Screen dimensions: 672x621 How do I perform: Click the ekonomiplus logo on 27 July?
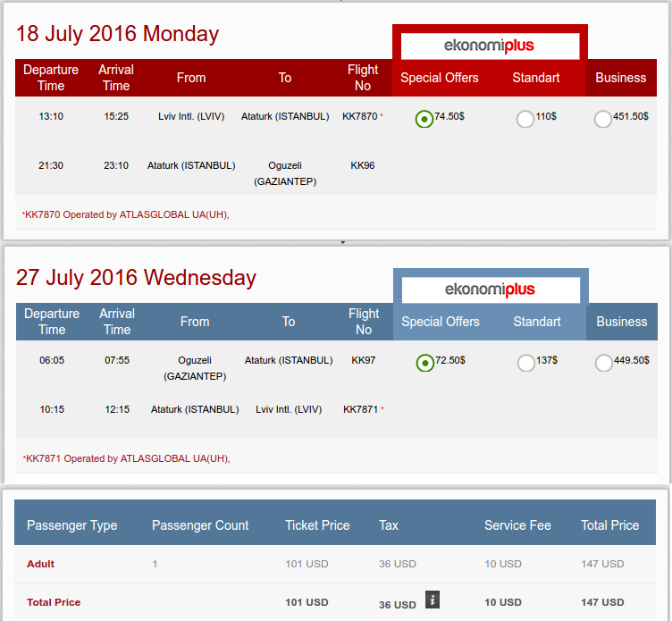coord(491,290)
